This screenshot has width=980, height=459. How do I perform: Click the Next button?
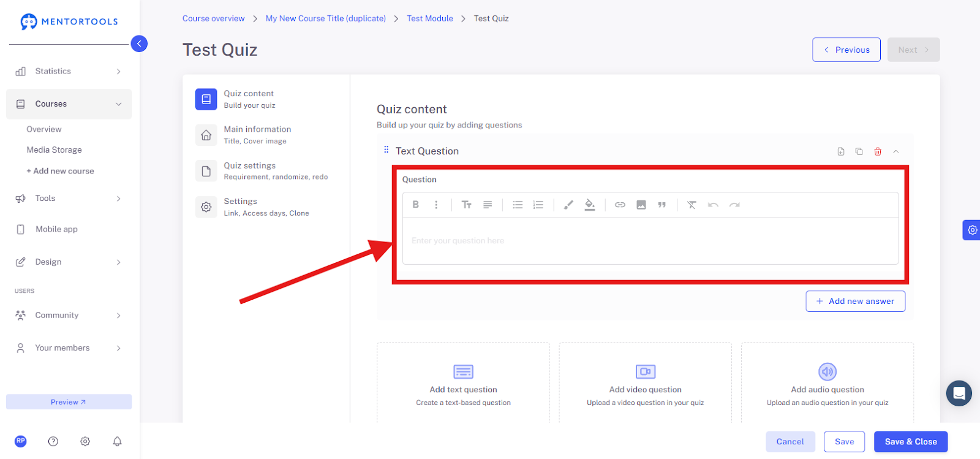pos(913,50)
